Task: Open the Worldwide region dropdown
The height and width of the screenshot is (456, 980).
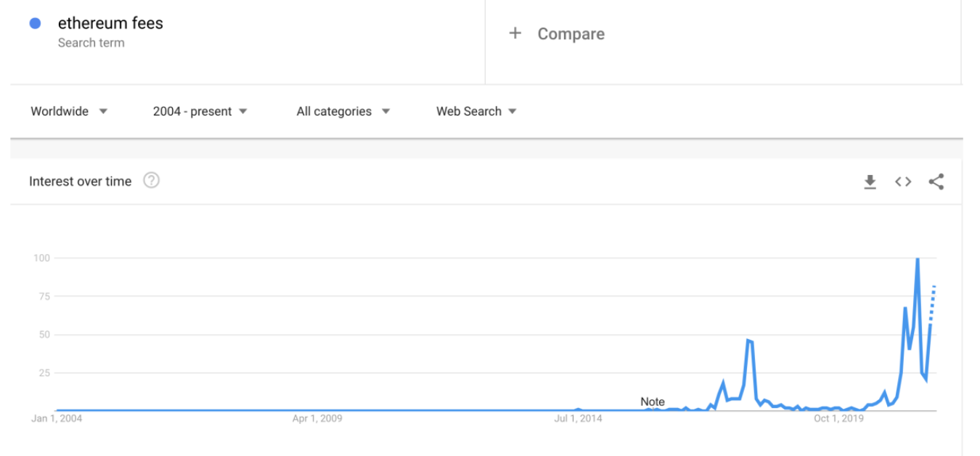Action: (x=69, y=111)
